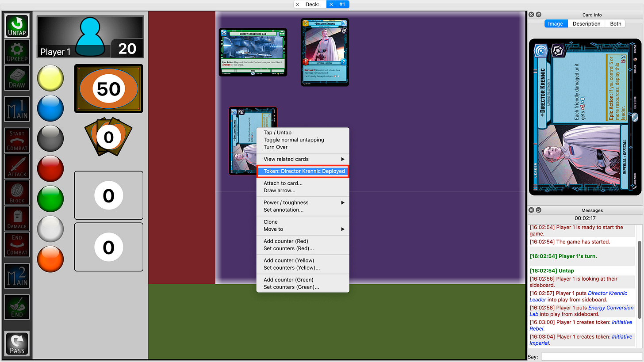The image size is (644, 362).
Task: Close the Card Info panel
Action: pos(532,15)
